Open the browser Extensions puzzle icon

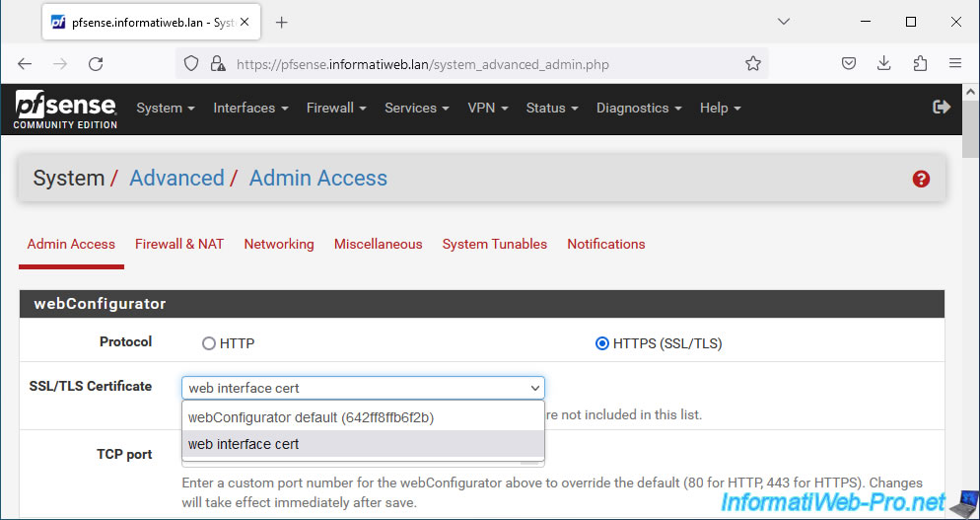tap(920, 63)
